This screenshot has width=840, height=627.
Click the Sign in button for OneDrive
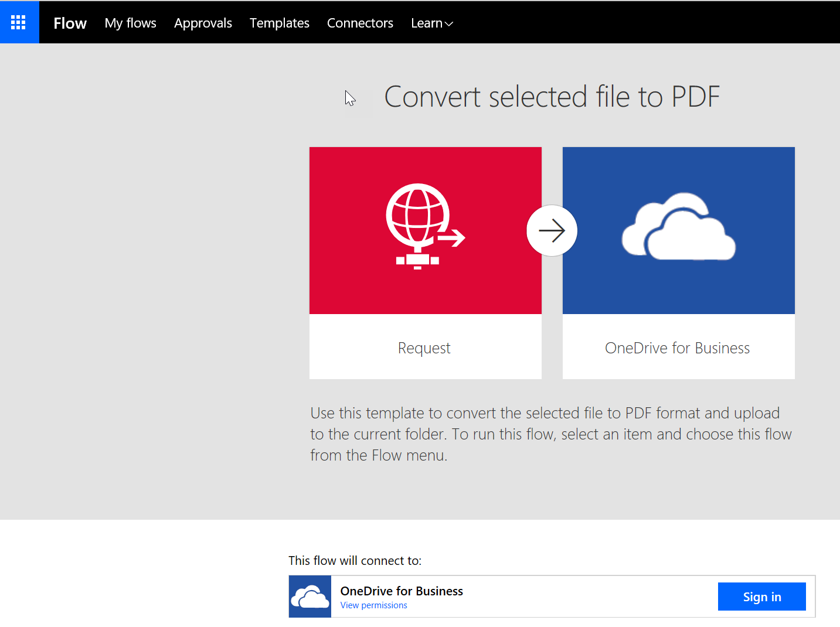[761, 596]
